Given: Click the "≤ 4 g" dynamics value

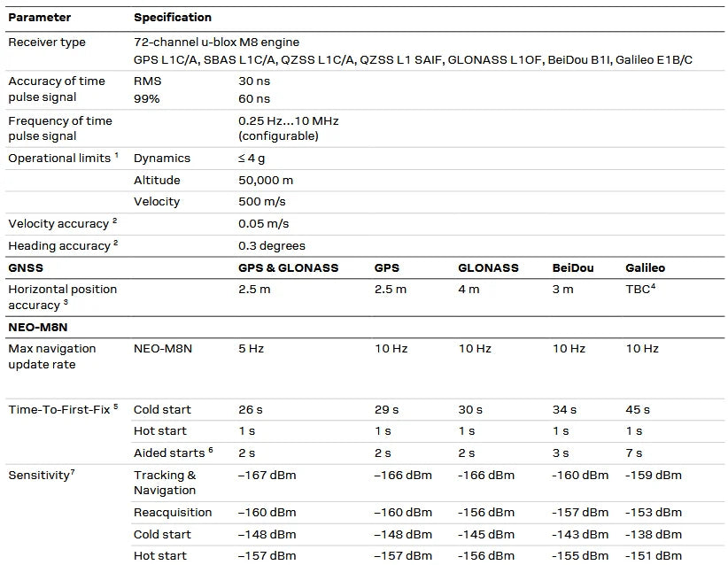Looking at the screenshot, I should click(252, 159).
